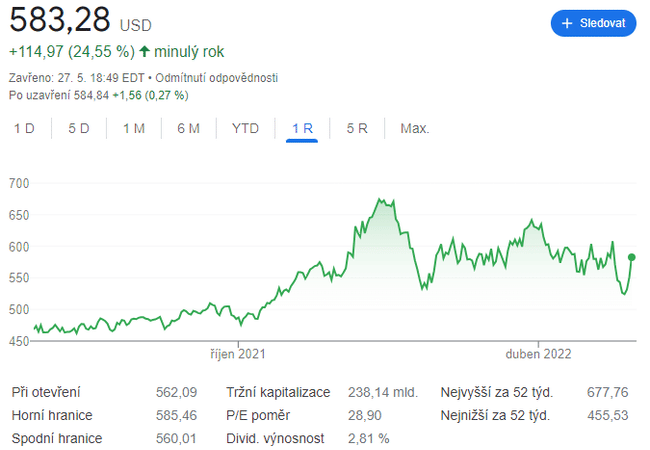This screenshot has width=650, height=450.
Task: Click the Tržní kapitalizace label
Action: point(278,392)
